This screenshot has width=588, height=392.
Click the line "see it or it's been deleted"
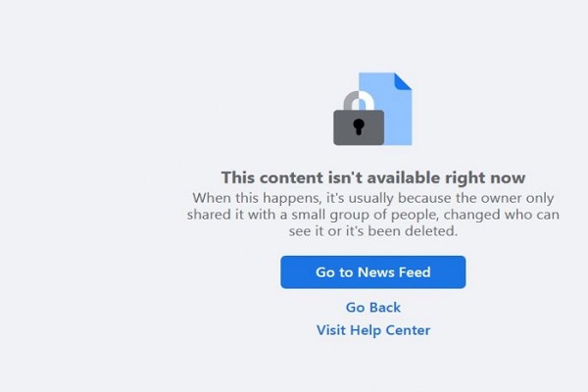click(373, 231)
